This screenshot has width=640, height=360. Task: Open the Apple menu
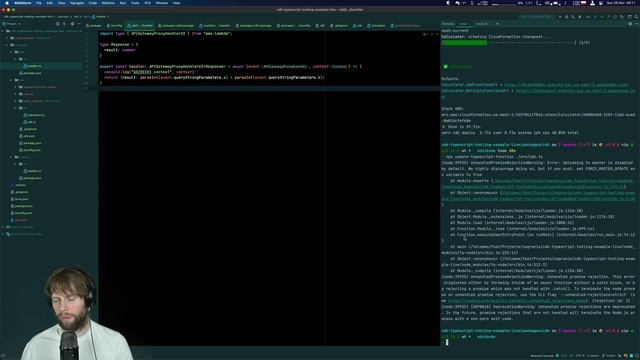coord(7,3)
